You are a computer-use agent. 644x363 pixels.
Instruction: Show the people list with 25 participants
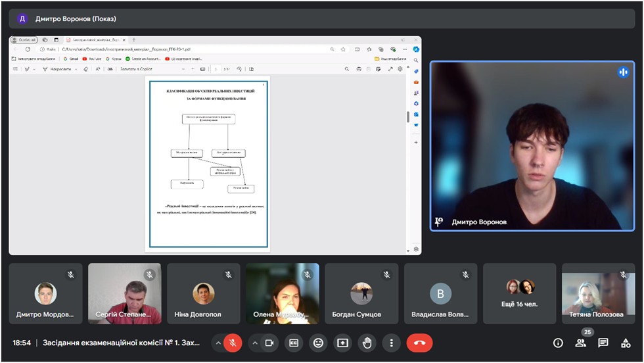pos(580,343)
